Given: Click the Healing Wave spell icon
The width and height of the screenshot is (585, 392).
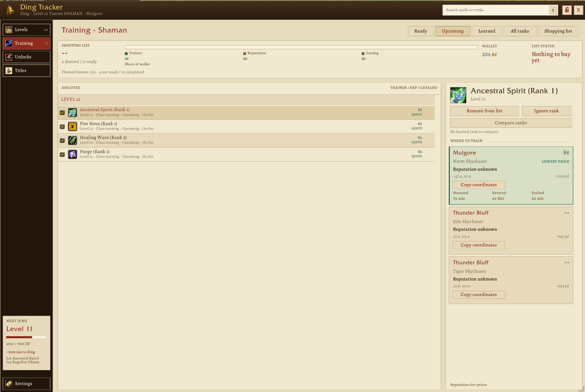Looking at the screenshot, I should (x=72, y=140).
